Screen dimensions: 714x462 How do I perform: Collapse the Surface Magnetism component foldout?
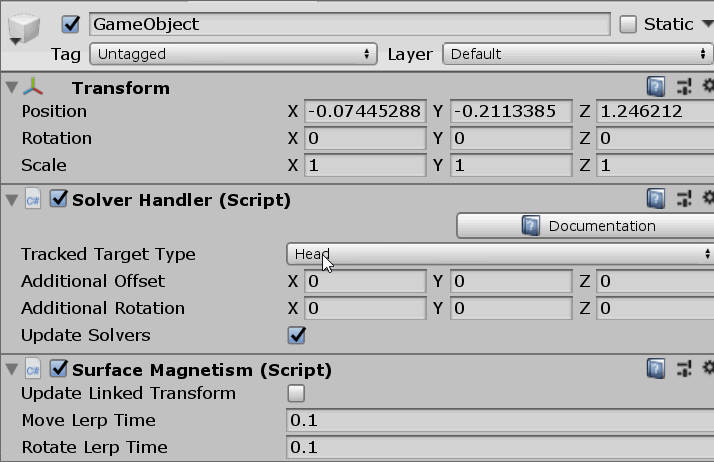tap(11, 370)
